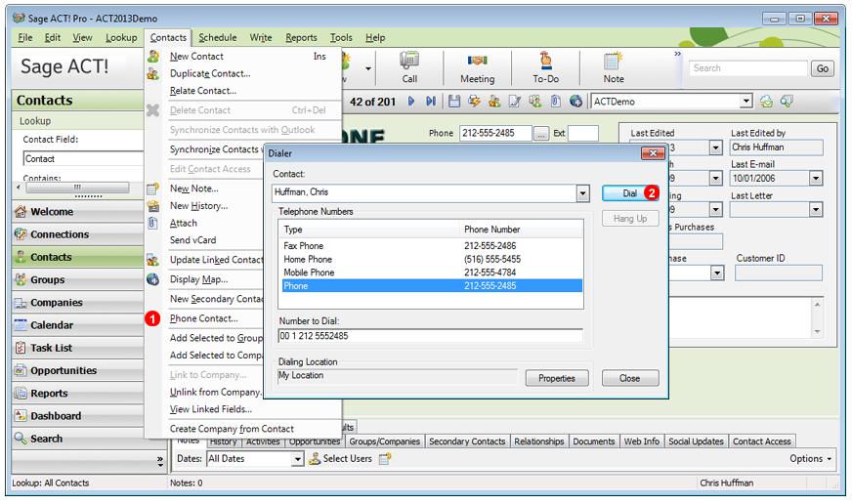Screen dimensions: 852x504
Task: Open the Dates filter dropdown
Action: (297, 459)
